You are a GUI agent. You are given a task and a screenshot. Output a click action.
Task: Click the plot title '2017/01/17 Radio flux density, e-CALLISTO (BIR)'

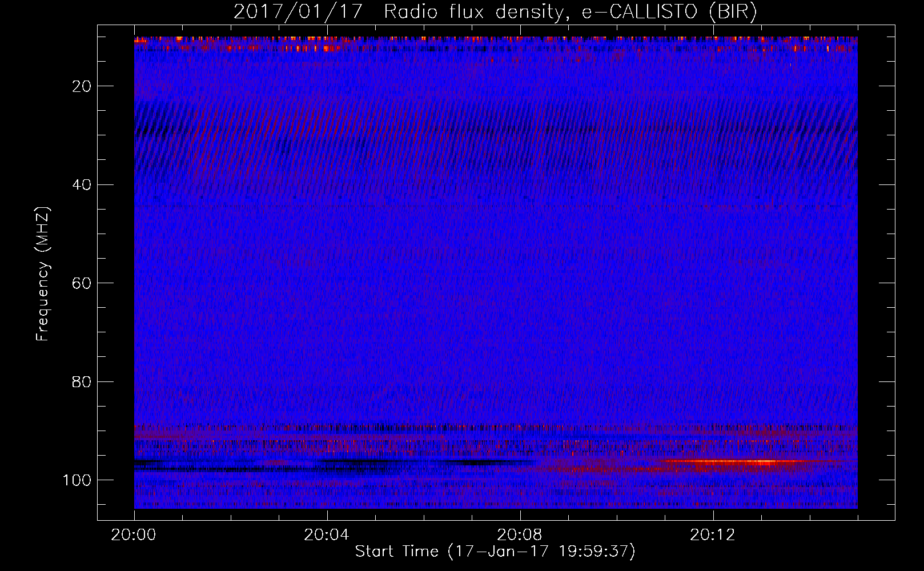click(495, 12)
